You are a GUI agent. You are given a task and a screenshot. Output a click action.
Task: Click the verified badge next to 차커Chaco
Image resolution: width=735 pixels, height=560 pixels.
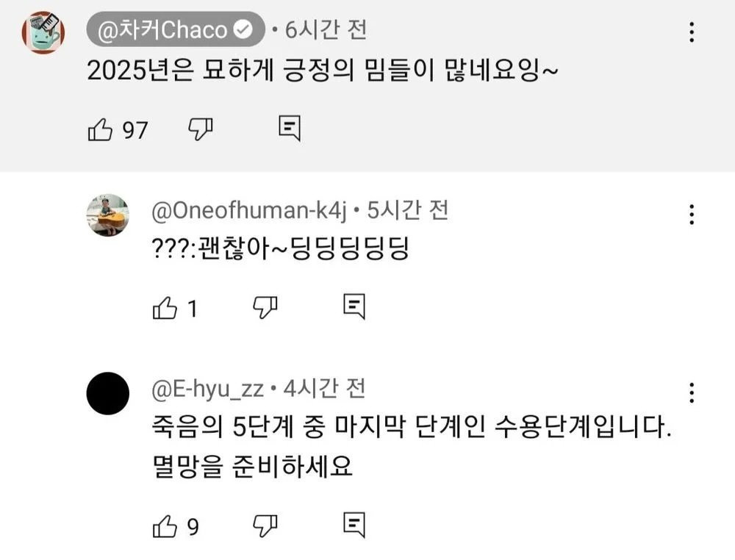pyautogui.click(x=242, y=27)
